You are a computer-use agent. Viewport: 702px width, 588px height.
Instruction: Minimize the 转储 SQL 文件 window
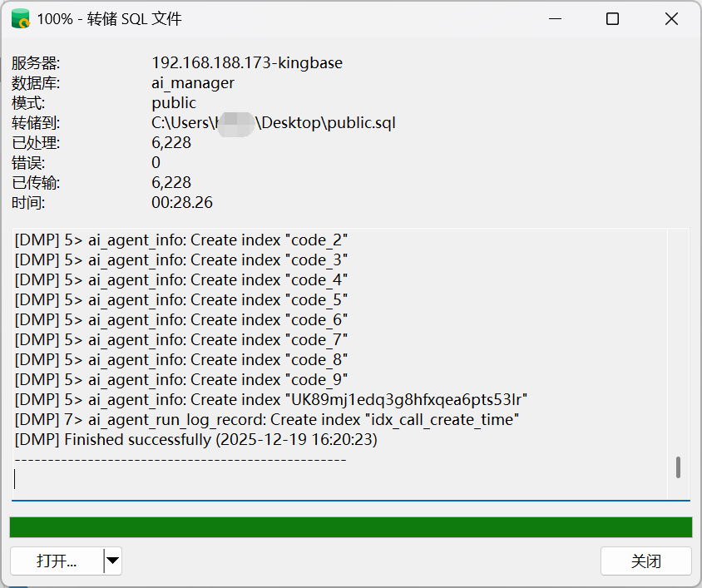tap(555, 19)
